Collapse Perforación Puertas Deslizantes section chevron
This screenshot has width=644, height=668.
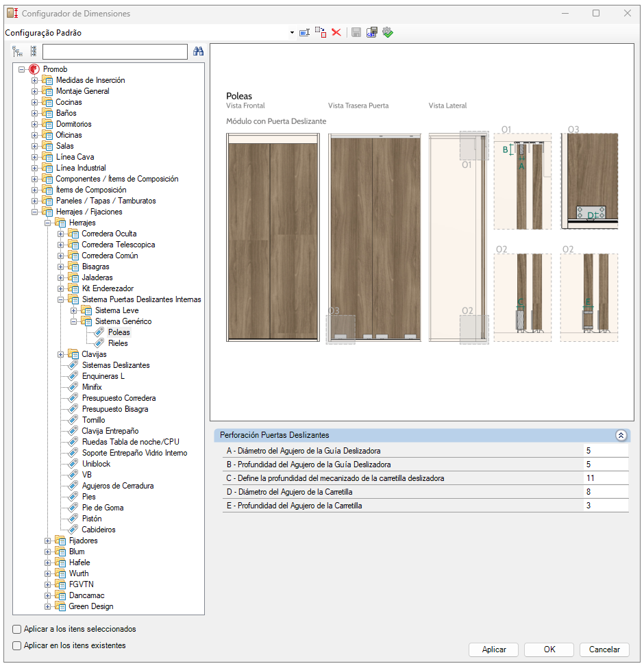click(x=621, y=435)
